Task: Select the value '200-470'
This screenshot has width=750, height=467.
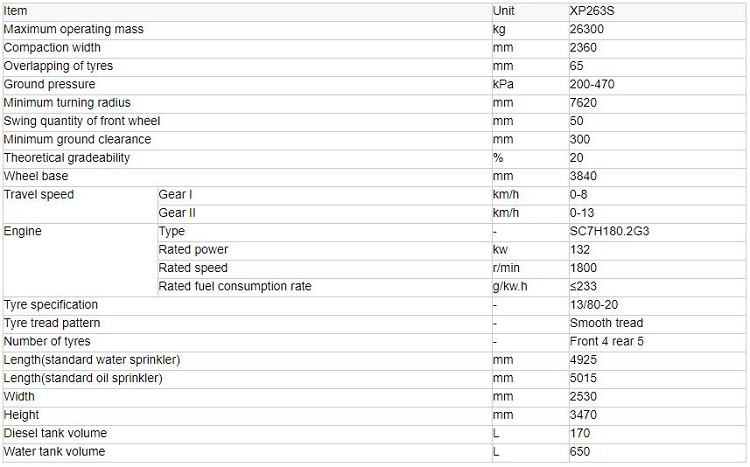Action: pos(592,84)
